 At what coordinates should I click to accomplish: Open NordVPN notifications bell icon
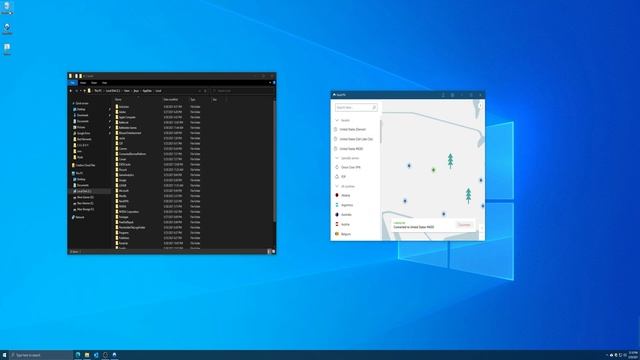click(x=443, y=95)
